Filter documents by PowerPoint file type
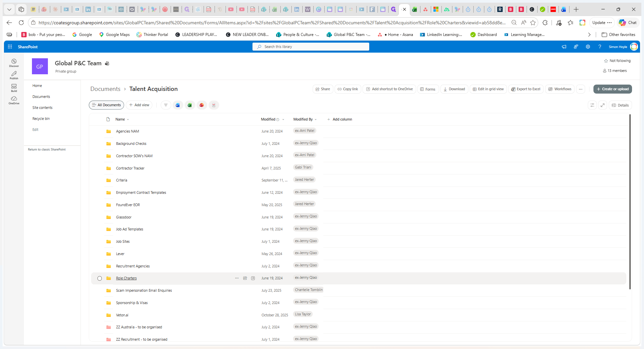The height and width of the screenshot is (349, 644). click(x=202, y=105)
